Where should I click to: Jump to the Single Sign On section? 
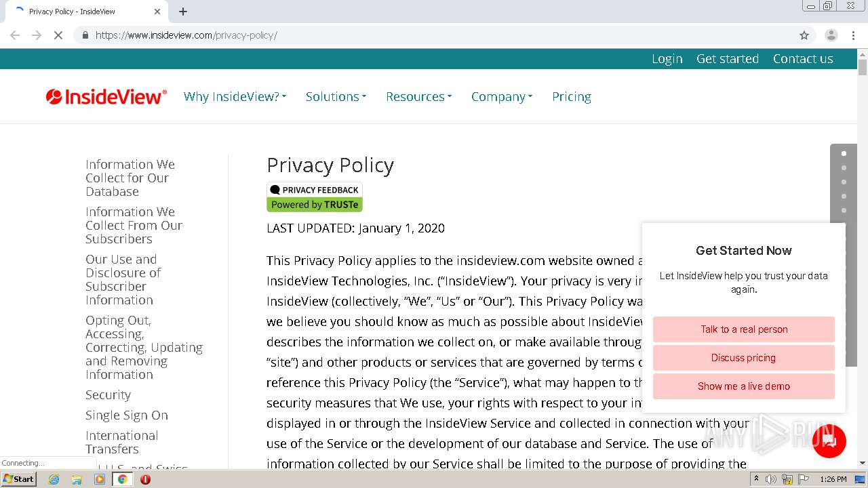[x=127, y=415]
